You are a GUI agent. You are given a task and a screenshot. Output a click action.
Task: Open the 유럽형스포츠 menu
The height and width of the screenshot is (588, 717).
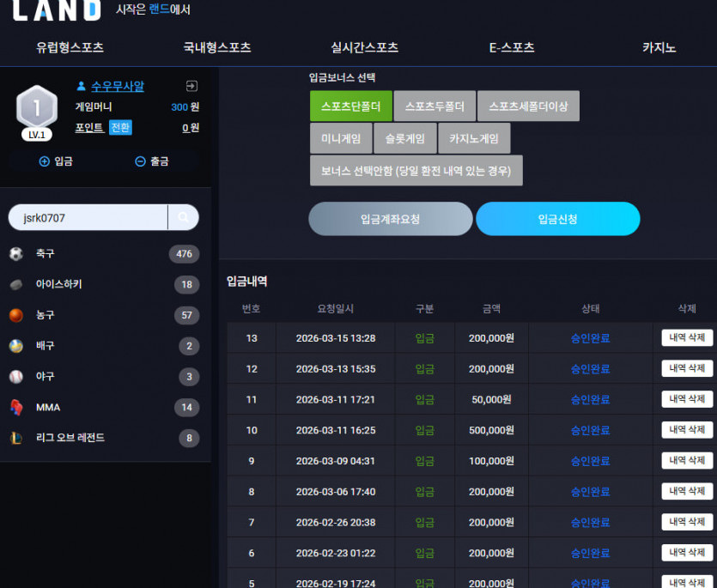click(70, 47)
